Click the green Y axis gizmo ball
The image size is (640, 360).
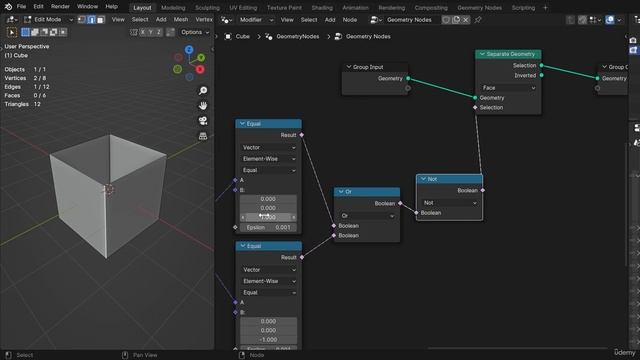(x=201, y=58)
